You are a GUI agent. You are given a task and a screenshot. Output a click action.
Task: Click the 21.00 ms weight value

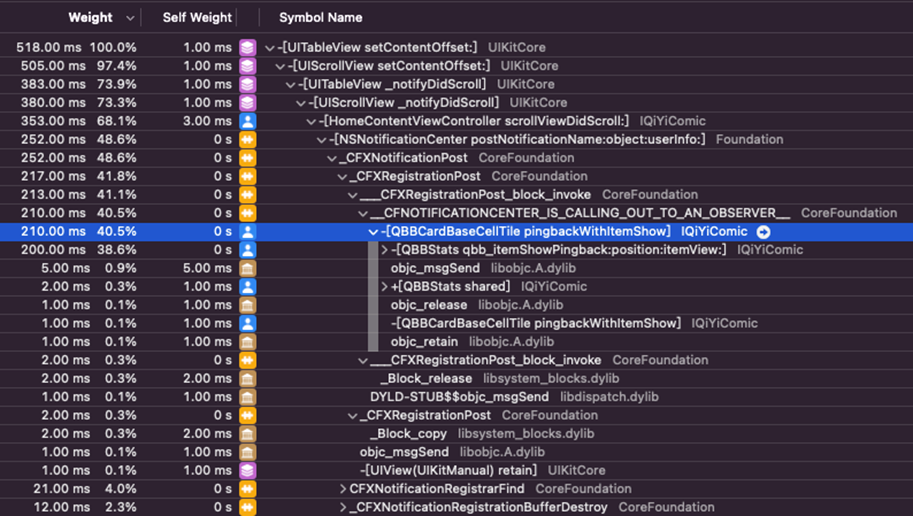coord(61,489)
